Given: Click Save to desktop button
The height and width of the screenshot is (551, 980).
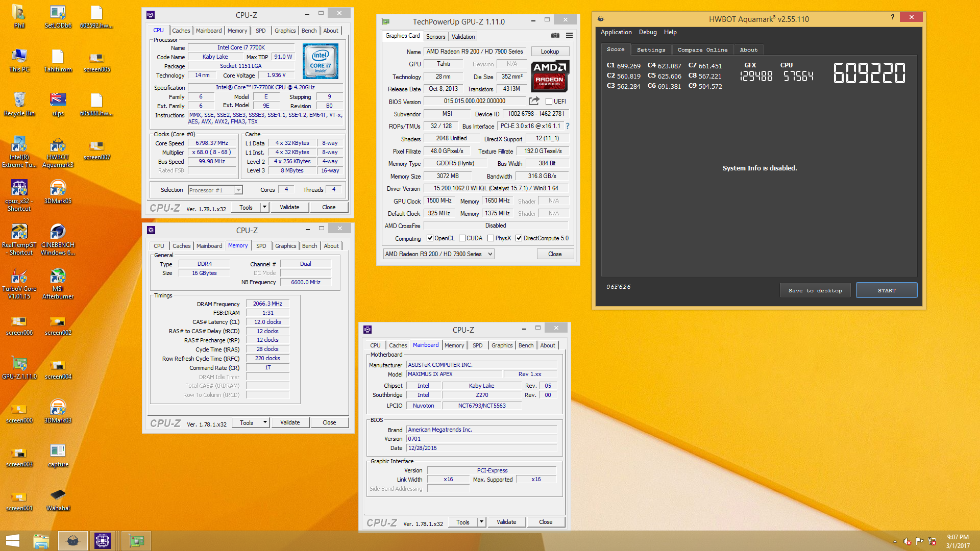Looking at the screenshot, I should coord(815,290).
